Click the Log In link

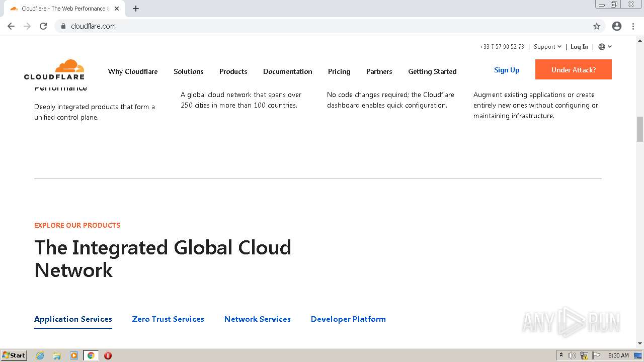[579, 47]
